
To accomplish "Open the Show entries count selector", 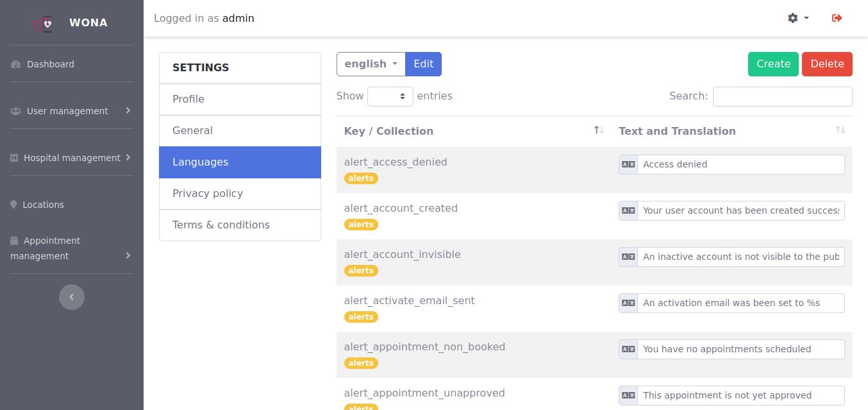I will 390,96.
